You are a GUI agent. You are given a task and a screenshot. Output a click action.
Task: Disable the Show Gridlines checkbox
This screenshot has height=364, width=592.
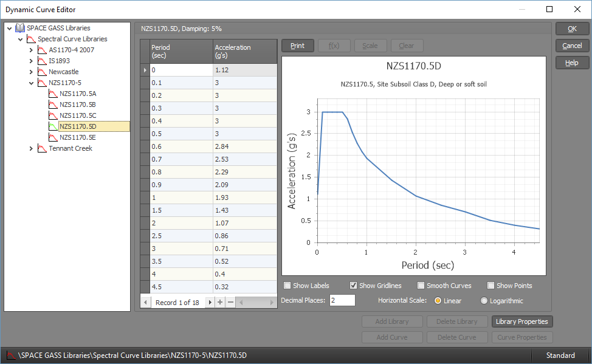click(353, 286)
